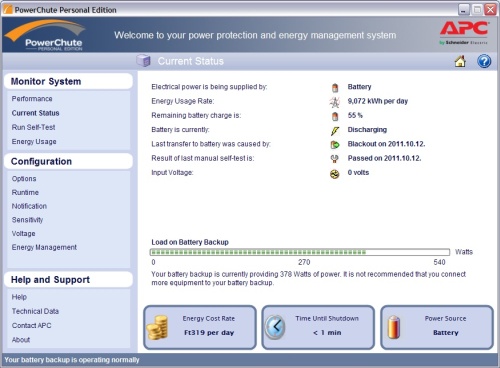Click the lightning bolt Discharging icon
500x368 pixels.
(x=335, y=130)
